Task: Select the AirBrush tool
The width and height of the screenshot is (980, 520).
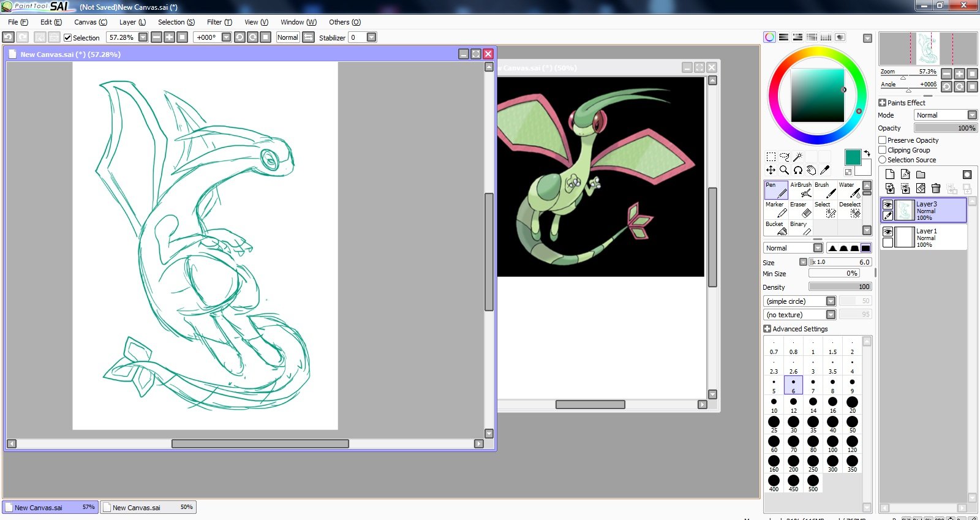Action: 800,190
